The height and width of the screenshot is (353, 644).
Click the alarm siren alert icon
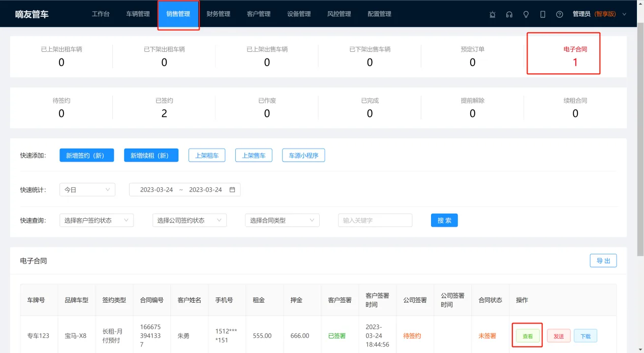492,14
